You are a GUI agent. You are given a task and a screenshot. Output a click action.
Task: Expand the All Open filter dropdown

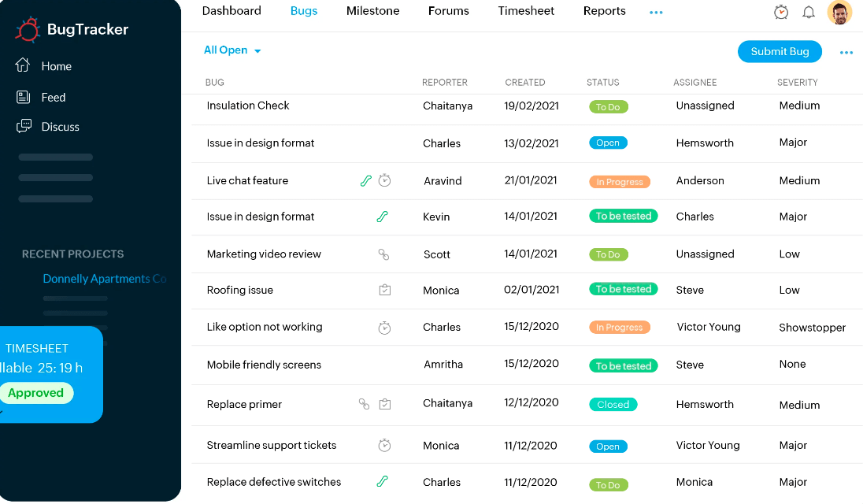pos(232,50)
